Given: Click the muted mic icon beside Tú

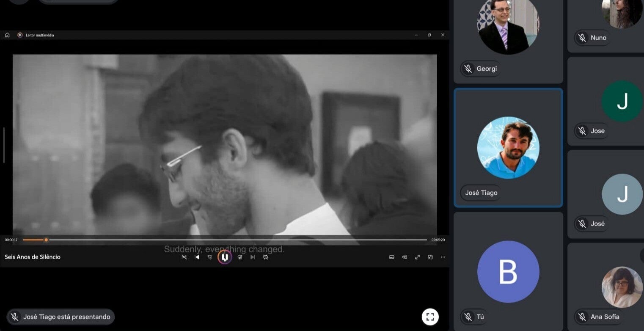Looking at the screenshot, I should coord(468,317).
